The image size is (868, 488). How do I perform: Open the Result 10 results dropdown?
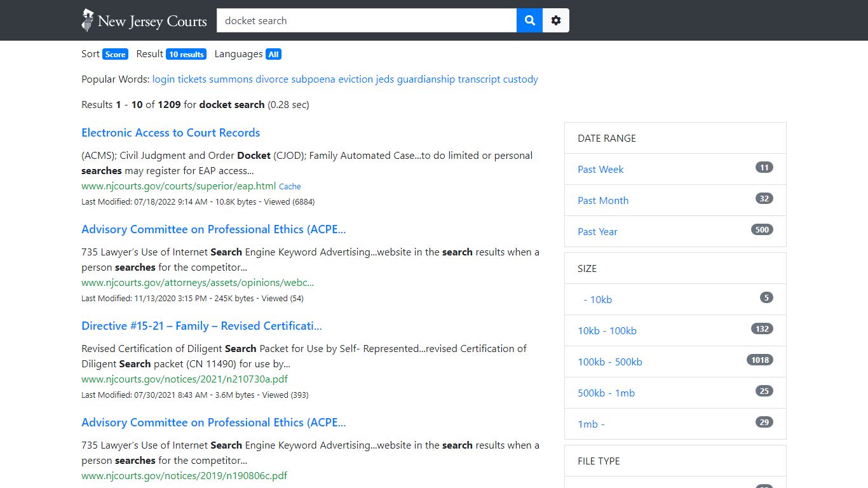pyautogui.click(x=186, y=55)
